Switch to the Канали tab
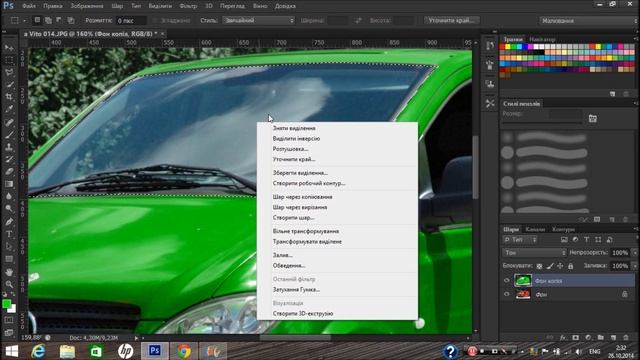The height and width of the screenshot is (360, 640). [535, 229]
